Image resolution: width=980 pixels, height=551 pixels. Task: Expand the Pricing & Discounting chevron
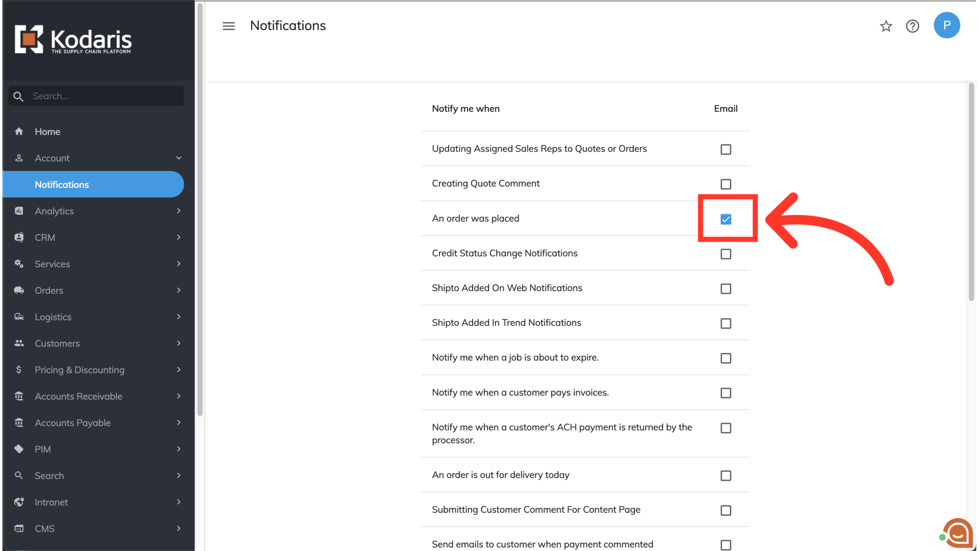tap(179, 369)
